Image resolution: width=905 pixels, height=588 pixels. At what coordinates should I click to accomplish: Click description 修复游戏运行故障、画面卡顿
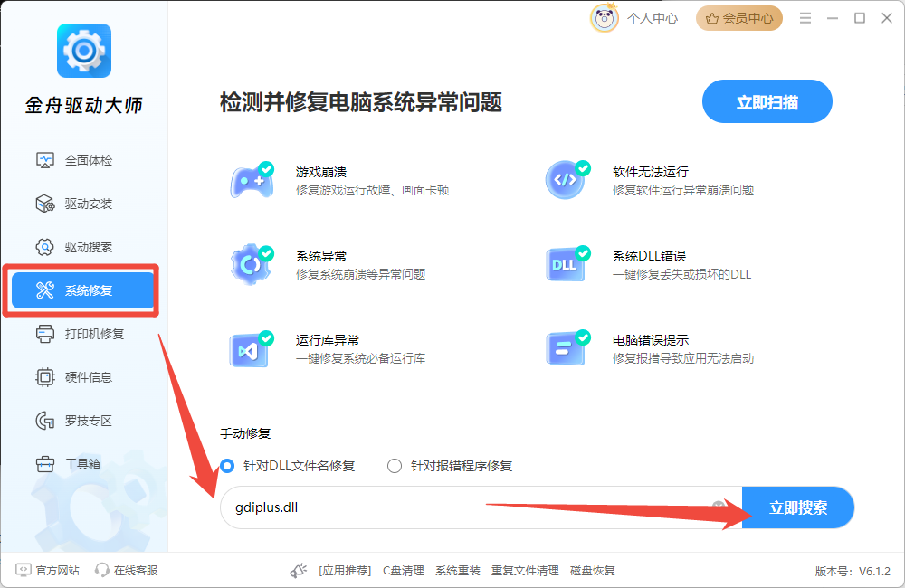tap(372, 191)
